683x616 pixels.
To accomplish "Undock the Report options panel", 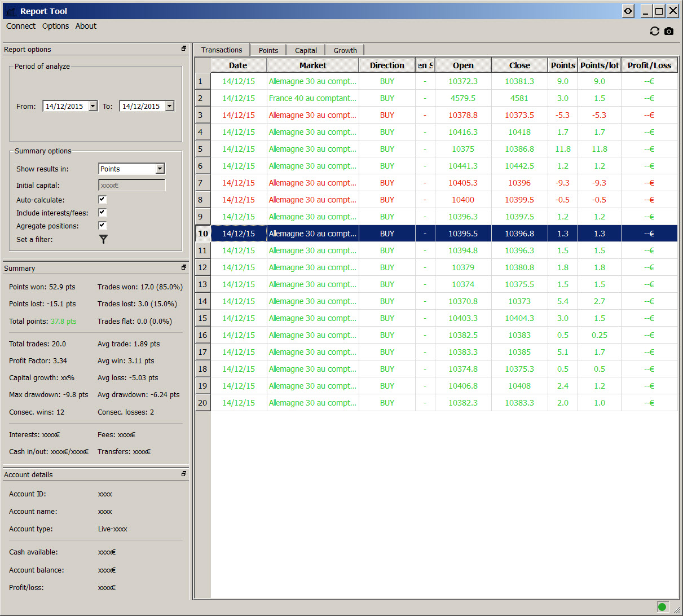I will pos(184,49).
